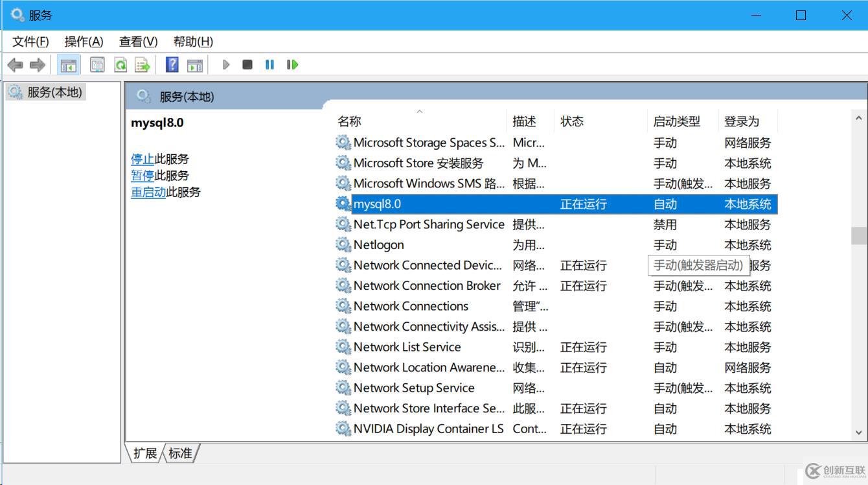Click the 停止 link for this service
Image resolution: width=868 pixels, height=485 pixels.
coord(143,159)
